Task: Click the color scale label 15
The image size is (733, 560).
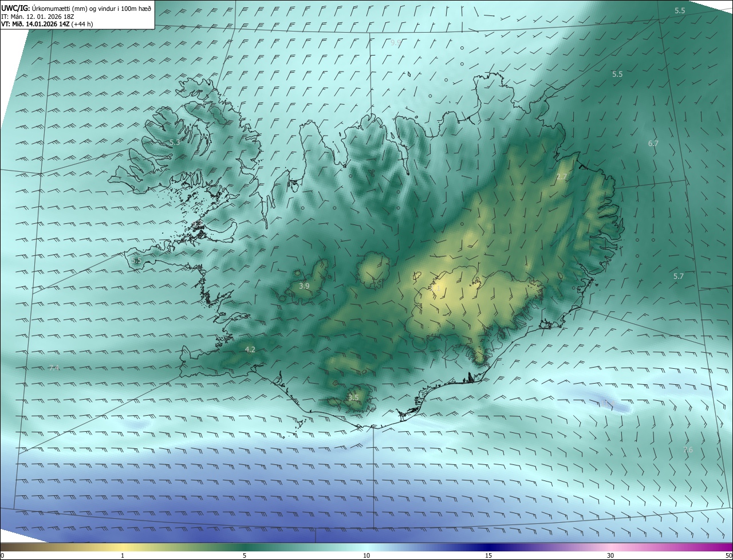Action: point(488,556)
